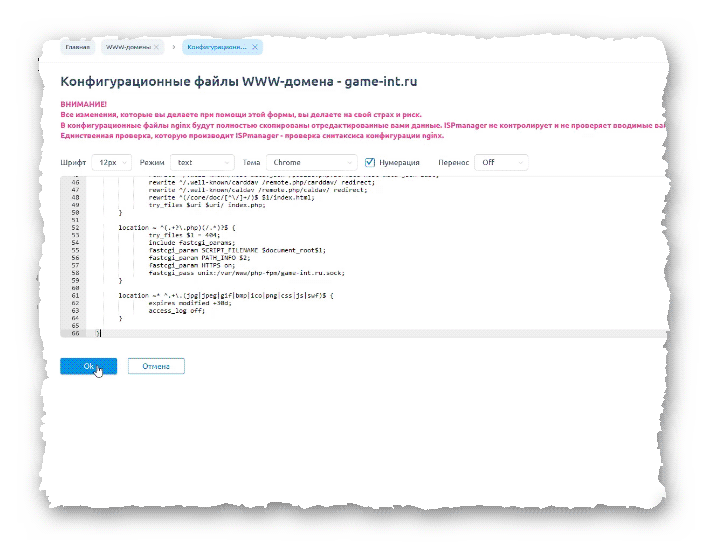The height and width of the screenshot is (544, 704).
Task: Click the Отмена cancel button
Action: pyautogui.click(x=156, y=366)
